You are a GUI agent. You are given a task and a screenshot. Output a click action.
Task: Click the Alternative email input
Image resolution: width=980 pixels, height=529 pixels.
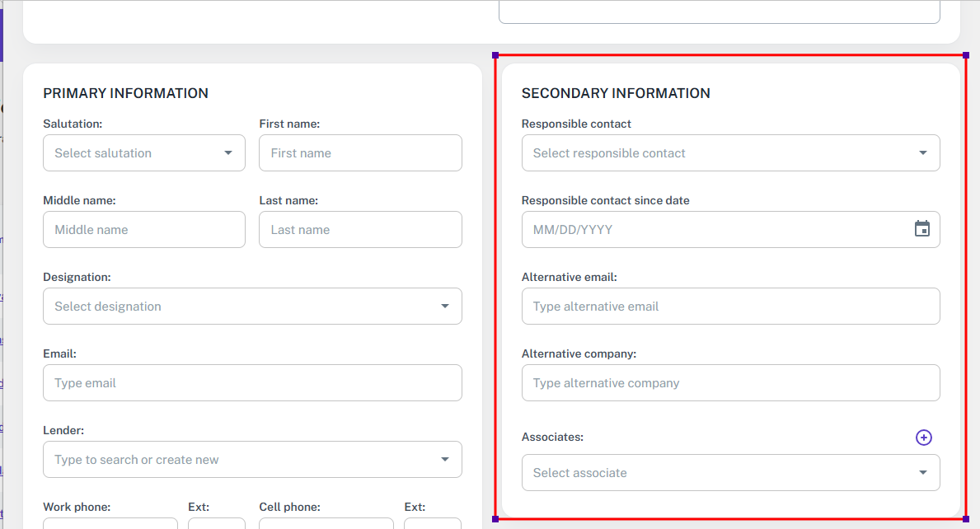pyautogui.click(x=730, y=307)
